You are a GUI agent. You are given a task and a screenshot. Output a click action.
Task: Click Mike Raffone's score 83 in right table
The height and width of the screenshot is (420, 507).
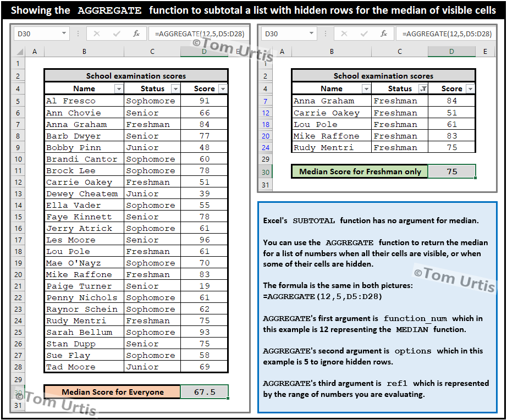tap(451, 136)
